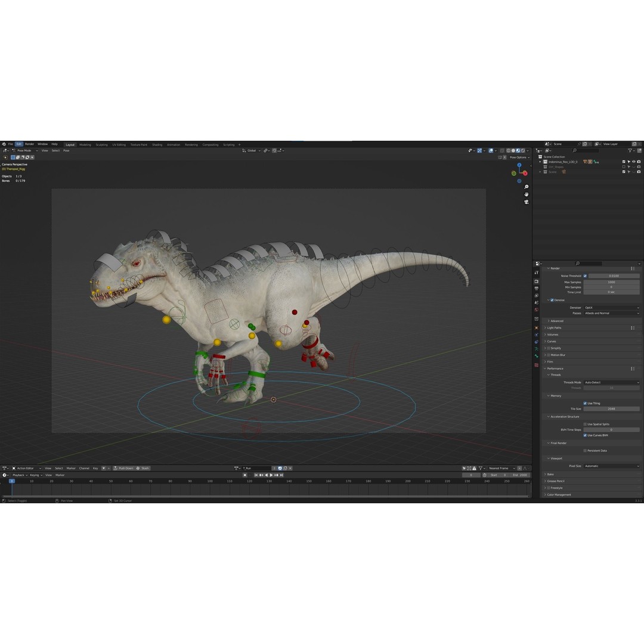Click the green Y axis gizmo ball
Viewport: 644px width, 644px height.
pos(514,174)
